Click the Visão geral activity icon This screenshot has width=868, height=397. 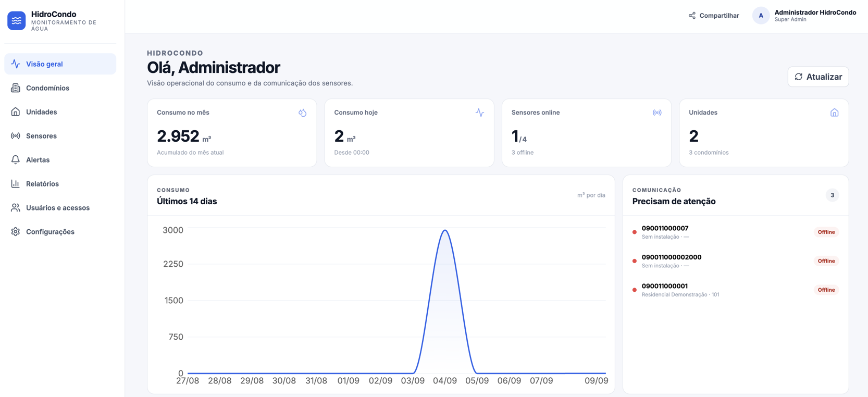tap(16, 64)
